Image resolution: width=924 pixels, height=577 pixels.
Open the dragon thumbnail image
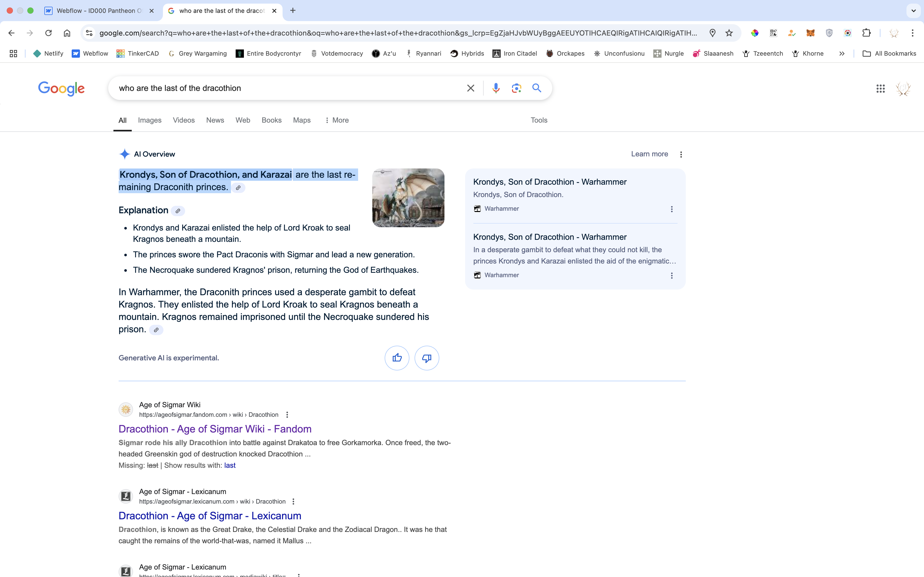point(408,198)
